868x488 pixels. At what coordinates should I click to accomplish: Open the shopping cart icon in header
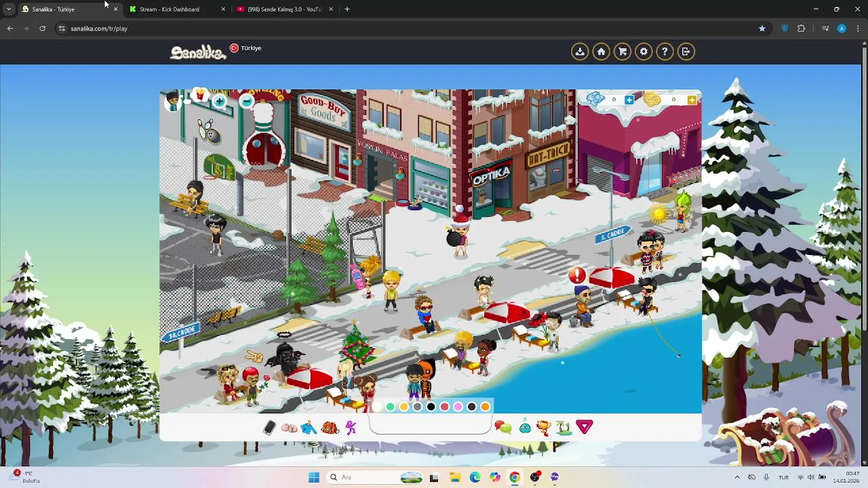click(623, 52)
